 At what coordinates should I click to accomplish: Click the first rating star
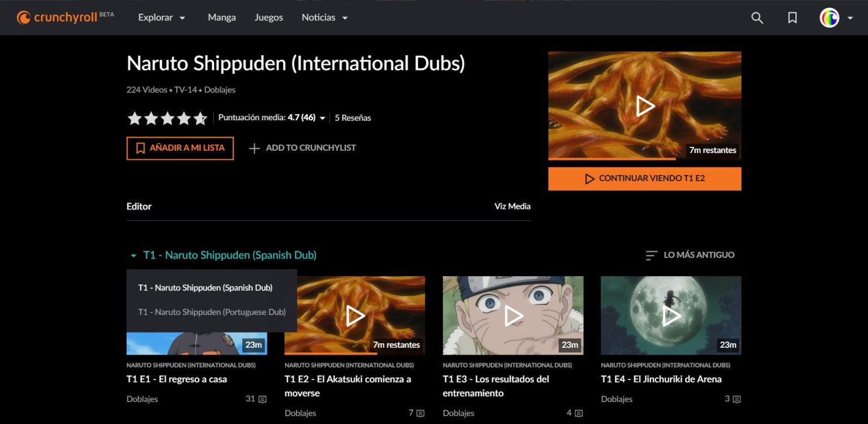(x=134, y=118)
